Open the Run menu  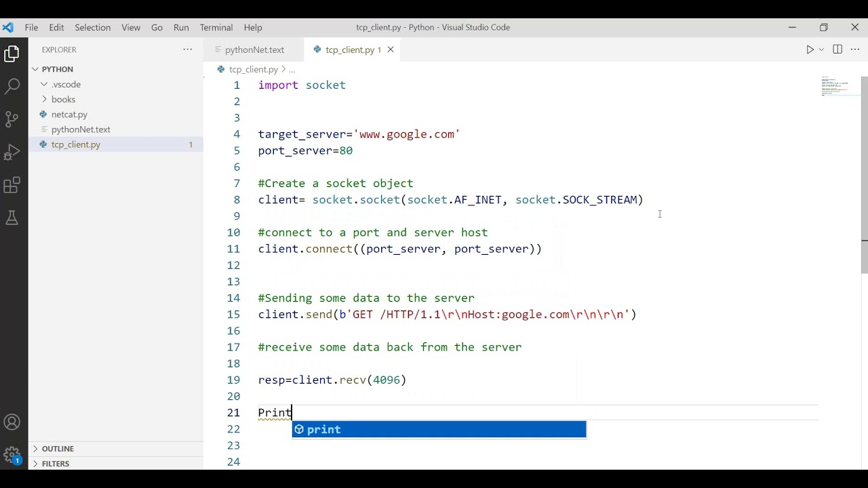(181, 27)
